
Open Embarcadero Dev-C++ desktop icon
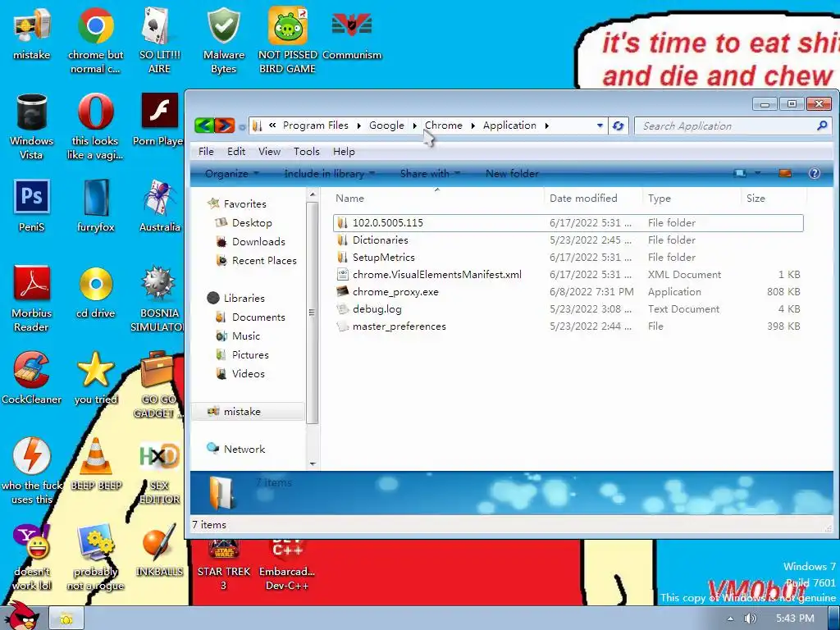click(x=287, y=564)
